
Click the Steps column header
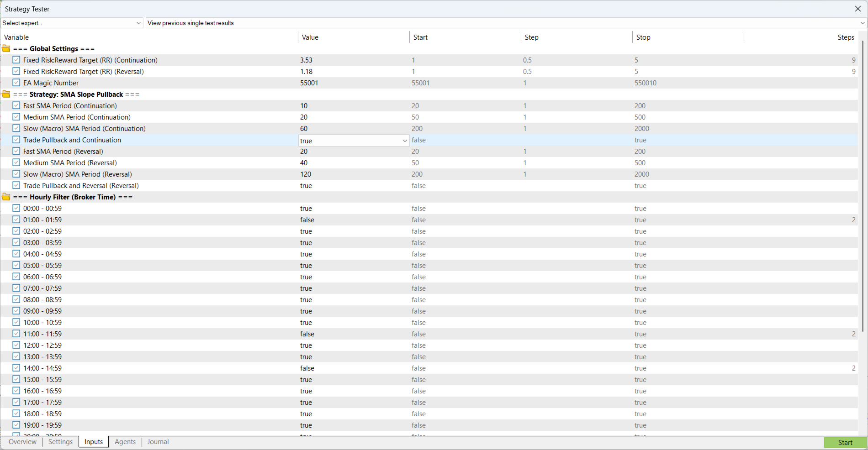[846, 37]
